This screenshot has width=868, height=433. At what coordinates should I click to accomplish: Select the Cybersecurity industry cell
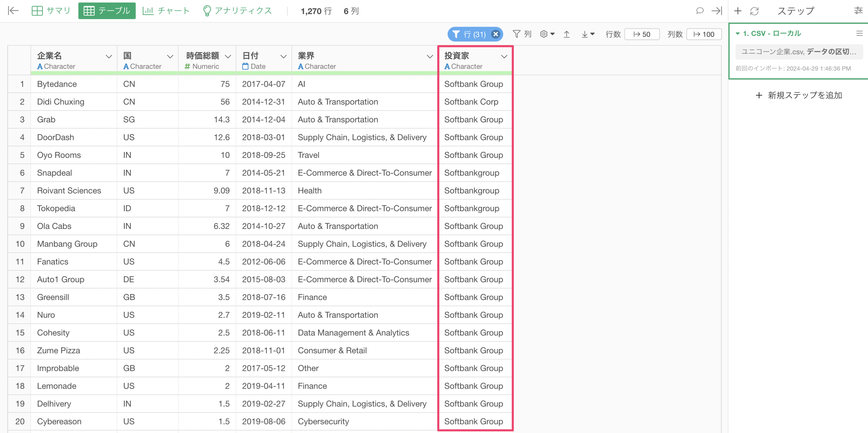[x=364, y=421]
